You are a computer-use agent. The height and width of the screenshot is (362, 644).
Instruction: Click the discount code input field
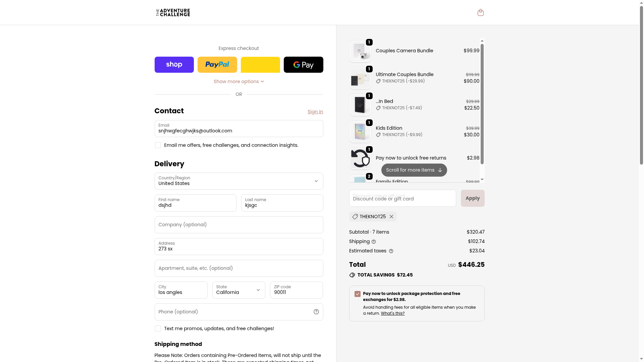pyautogui.click(x=402, y=198)
